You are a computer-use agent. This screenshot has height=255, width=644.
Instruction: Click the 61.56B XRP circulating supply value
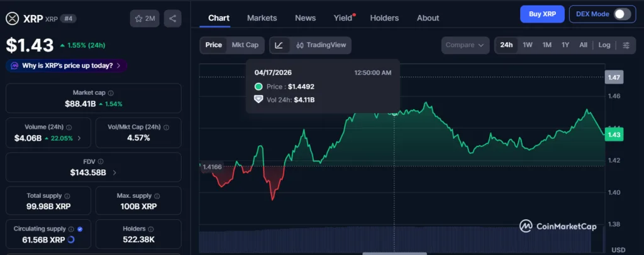(x=43, y=240)
